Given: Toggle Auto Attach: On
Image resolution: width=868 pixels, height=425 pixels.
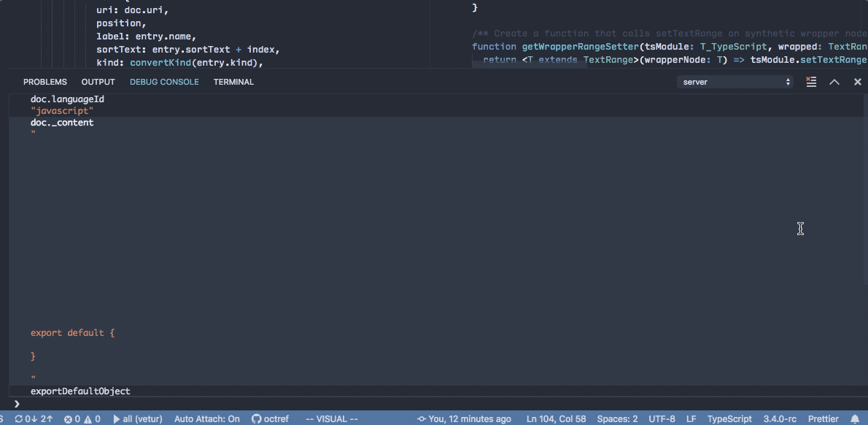Looking at the screenshot, I should point(206,419).
